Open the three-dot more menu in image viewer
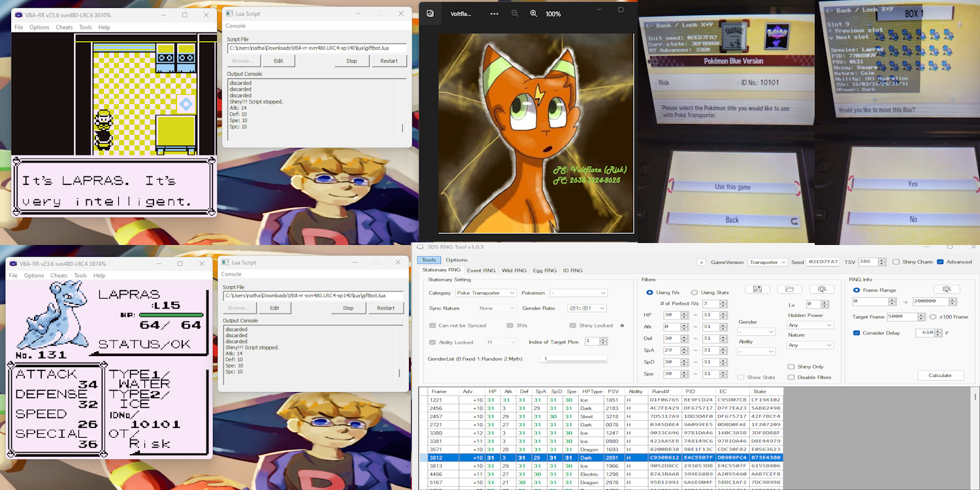Viewport: 980px width, 490px height. tap(494, 14)
